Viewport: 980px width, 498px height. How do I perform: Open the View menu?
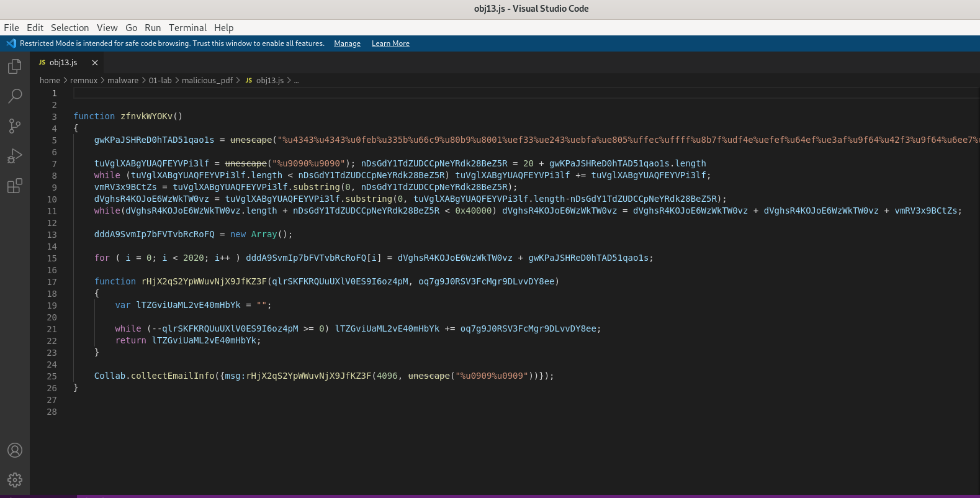click(x=107, y=28)
